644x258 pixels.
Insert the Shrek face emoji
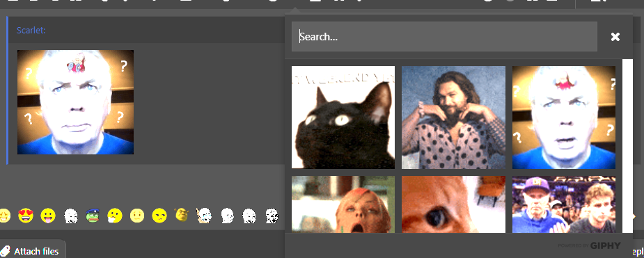pyautogui.click(x=182, y=215)
